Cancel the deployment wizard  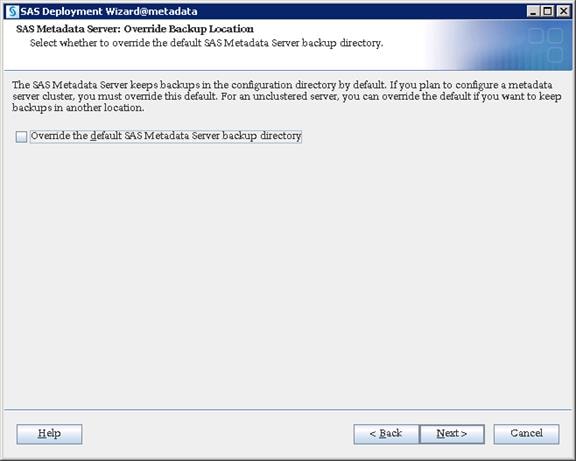tap(526, 434)
